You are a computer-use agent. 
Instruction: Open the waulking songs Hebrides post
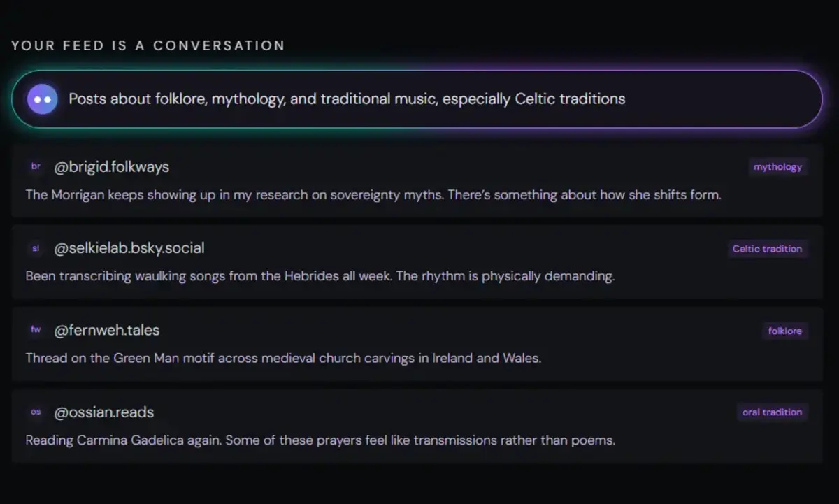(x=320, y=276)
